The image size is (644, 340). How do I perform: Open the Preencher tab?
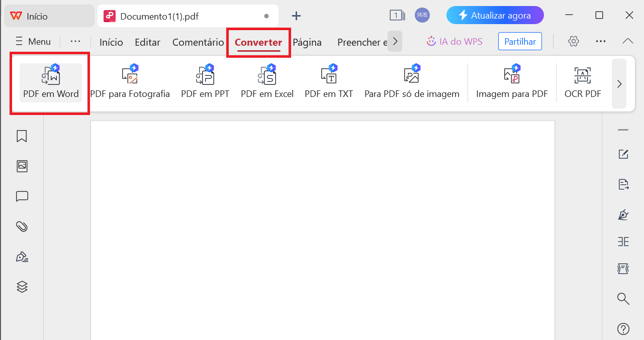[361, 42]
